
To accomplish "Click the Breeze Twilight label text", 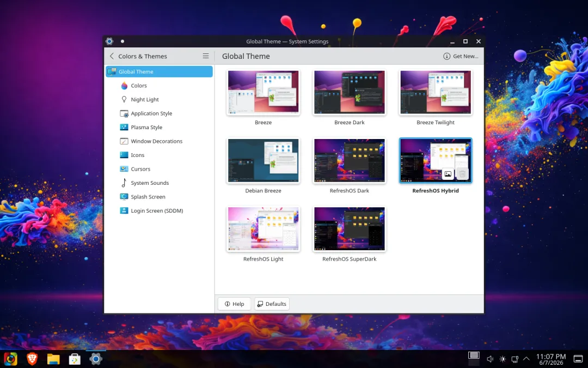I will [x=436, y=123].
